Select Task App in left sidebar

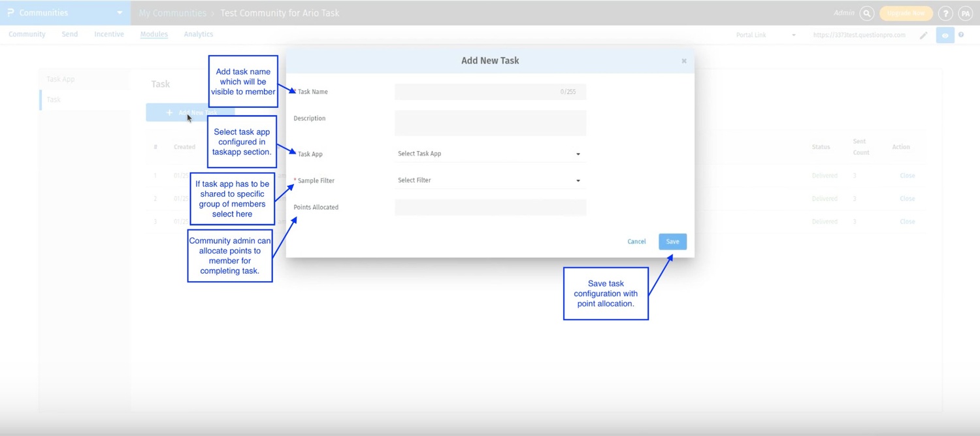click(x=61, y=79)
